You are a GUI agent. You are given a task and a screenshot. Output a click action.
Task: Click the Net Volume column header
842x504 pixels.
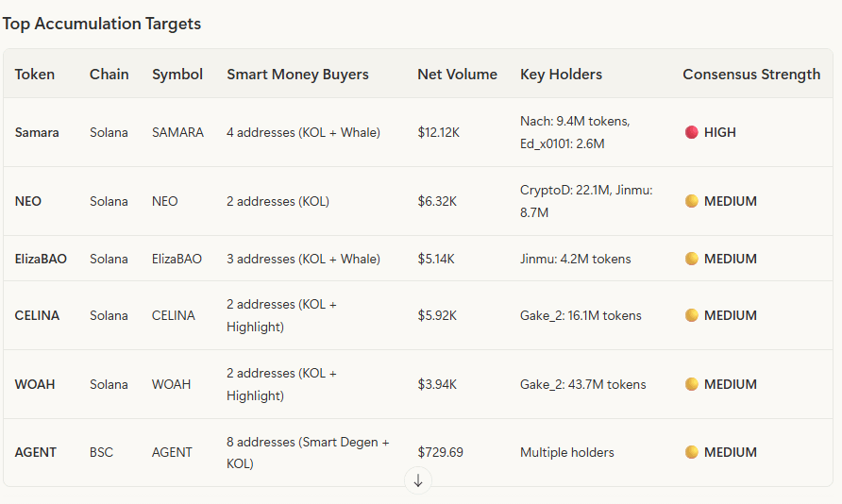click(457, 75)
